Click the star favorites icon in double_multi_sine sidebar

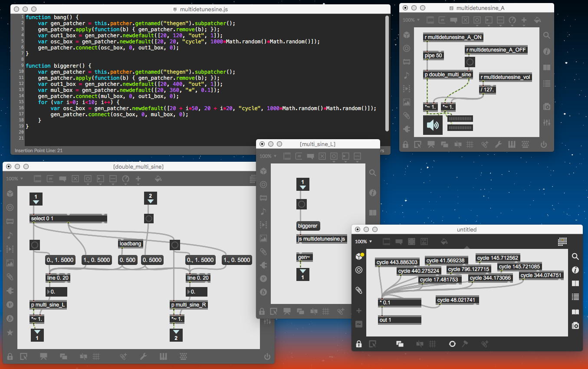click(10, 333)
